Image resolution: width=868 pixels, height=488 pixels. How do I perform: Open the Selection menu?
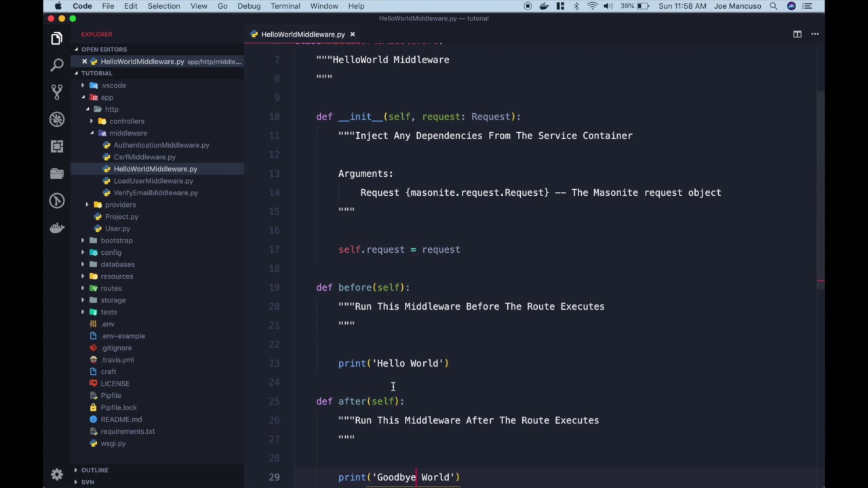click(163, 6)
